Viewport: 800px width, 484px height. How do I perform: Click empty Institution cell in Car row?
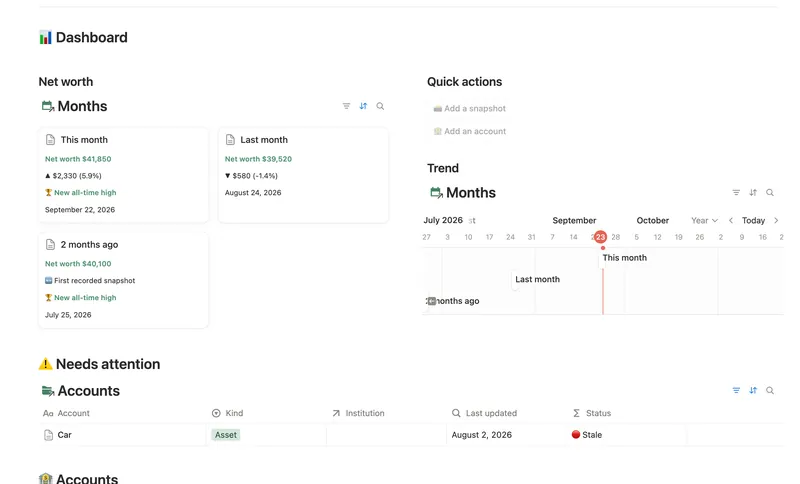386,435
